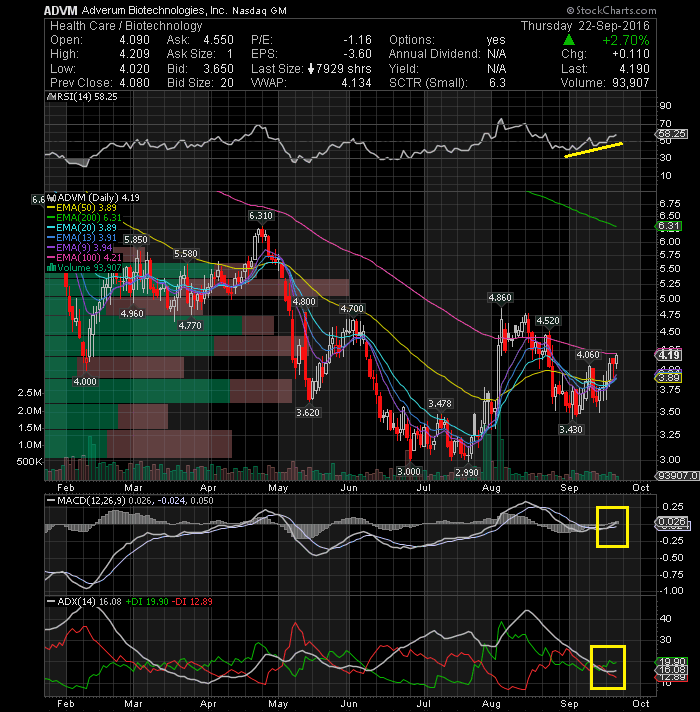Click the Open value 4.090
The image size is (700, 712).
click(134, 40)
